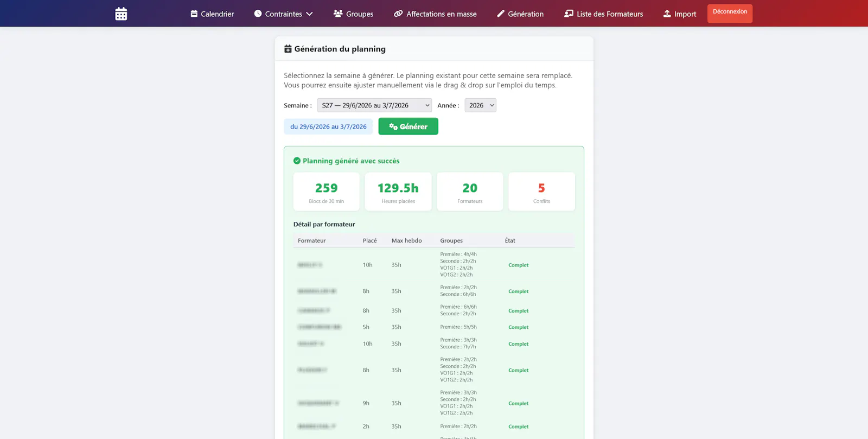Click the gears icon on Générer button

click(x=393, y=126)
